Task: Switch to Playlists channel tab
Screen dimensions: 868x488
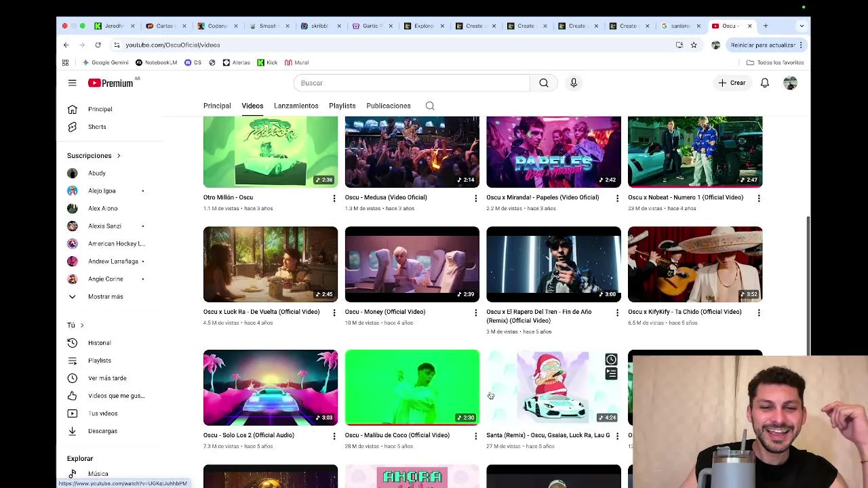Action: [342, 106]
